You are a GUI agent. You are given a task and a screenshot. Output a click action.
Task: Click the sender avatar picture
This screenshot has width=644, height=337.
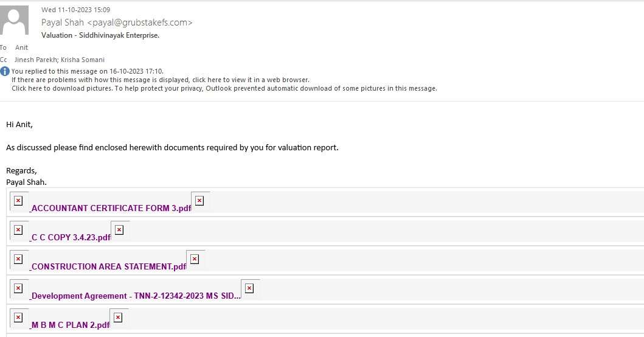pos(15,20)
